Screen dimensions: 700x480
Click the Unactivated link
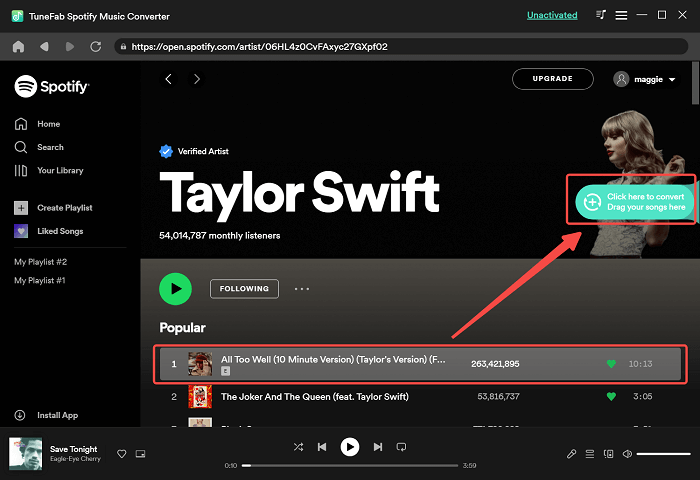551,16
